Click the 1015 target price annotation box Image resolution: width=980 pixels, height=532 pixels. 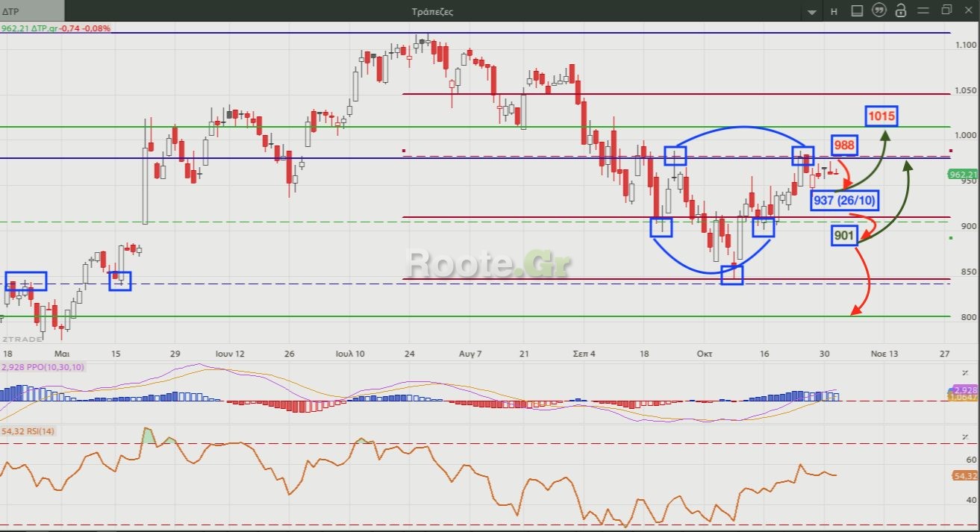(881, 116)
